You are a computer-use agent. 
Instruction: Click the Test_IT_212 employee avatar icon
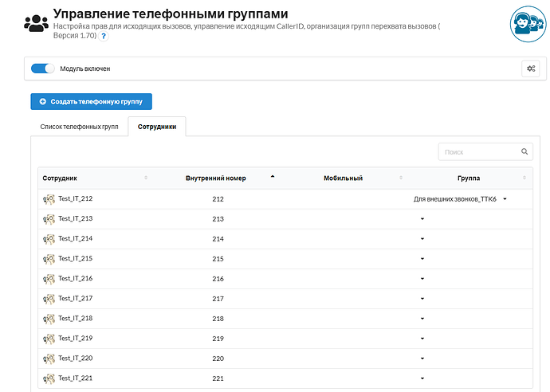coord(49,199)
